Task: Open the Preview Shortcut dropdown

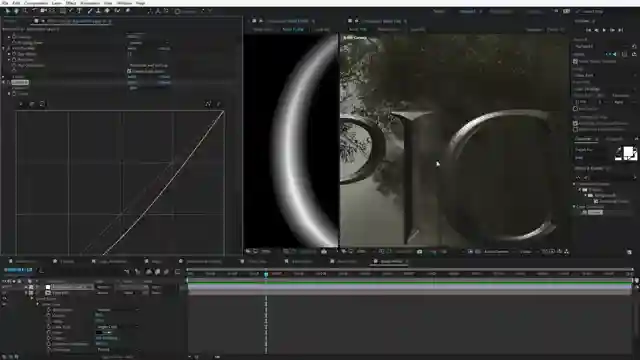Action: click(x=601, y=47)
